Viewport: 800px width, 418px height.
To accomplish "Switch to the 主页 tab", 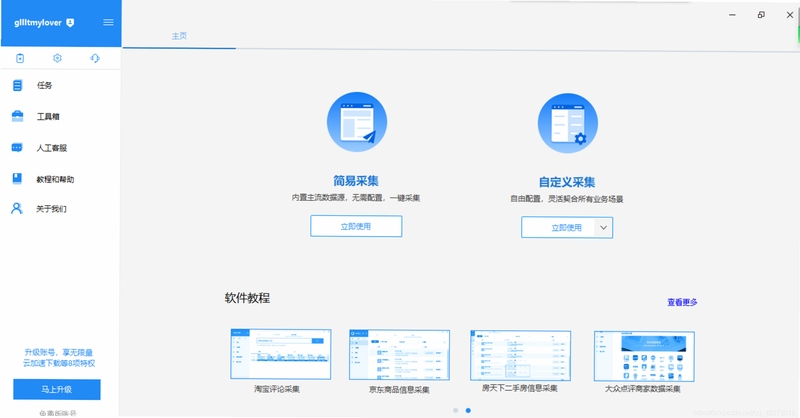I will 179,36.
